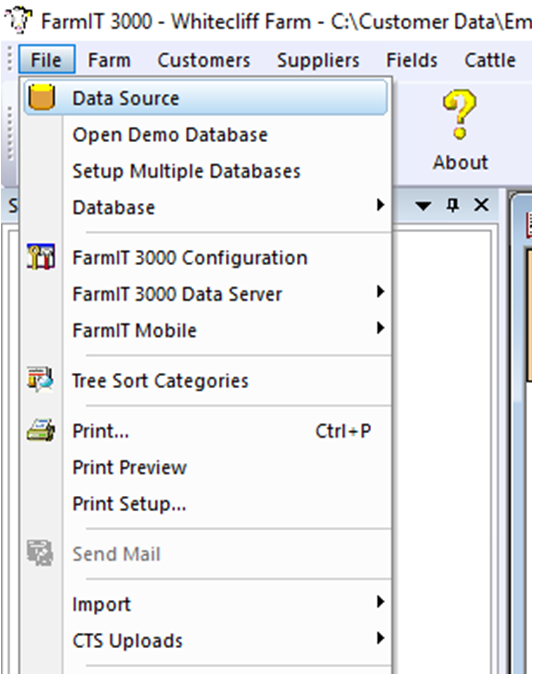Choose Setup Multiple Databases

tap(206, 171)
